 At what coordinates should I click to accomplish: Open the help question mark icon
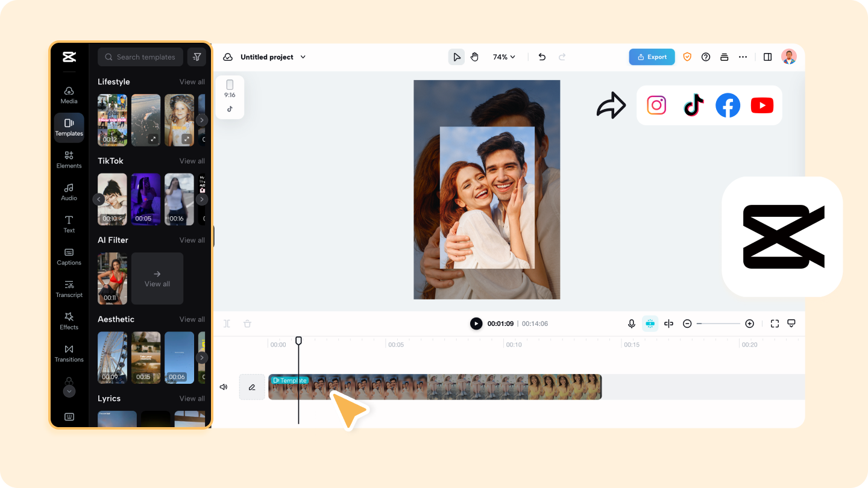pos(706,57)
